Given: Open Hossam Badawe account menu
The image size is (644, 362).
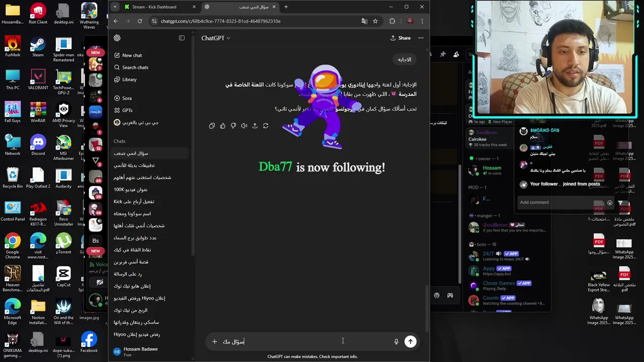Looking at the screenshot, I should click(150, 351).
